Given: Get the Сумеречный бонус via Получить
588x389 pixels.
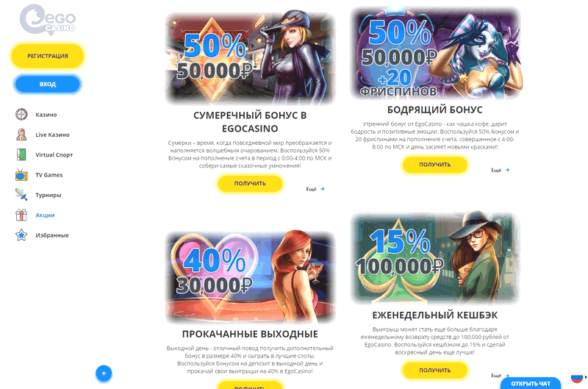Looking at the screenshot, I should coord(250,183).
